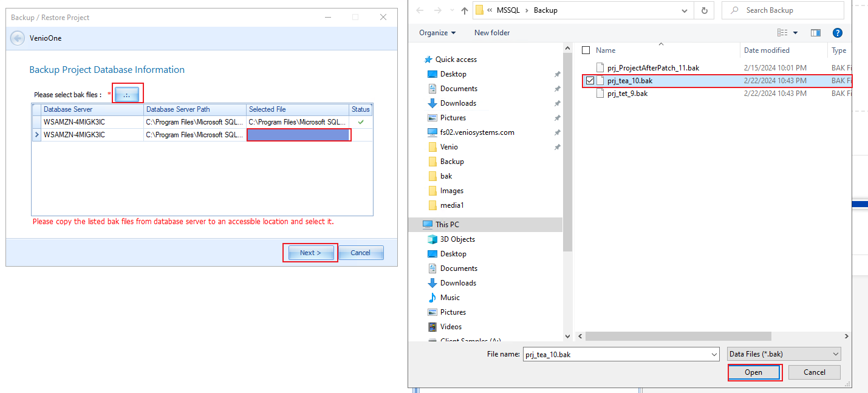
Task: Open the bak folder in sidebar
Action: pos(446,176)
